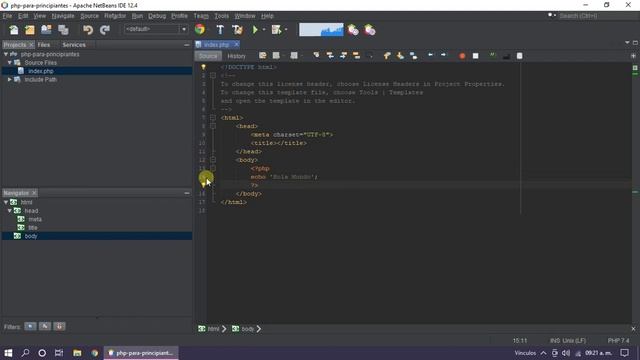Toggle the second Navigator filter button
The width and height of the screenshot is (640, 360).
[x=45, y=326]
